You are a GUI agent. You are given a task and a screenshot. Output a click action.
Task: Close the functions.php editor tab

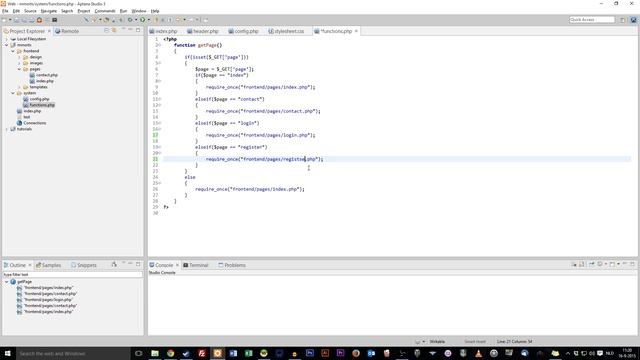point(356,31)
